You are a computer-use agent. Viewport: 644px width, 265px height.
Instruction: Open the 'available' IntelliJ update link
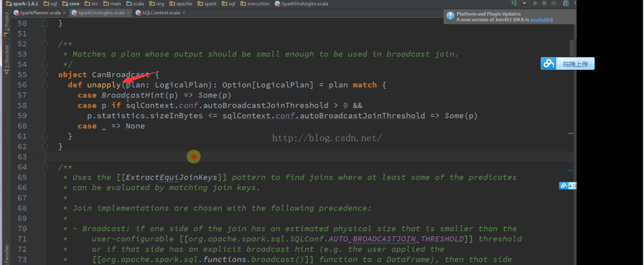tap(540, 20)
